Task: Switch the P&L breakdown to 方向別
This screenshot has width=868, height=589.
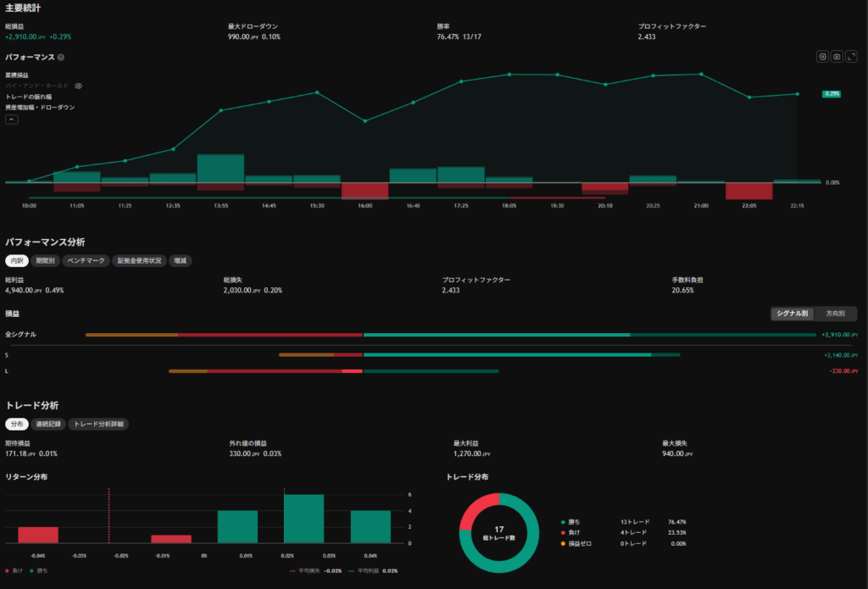Action: click(835, 314)
